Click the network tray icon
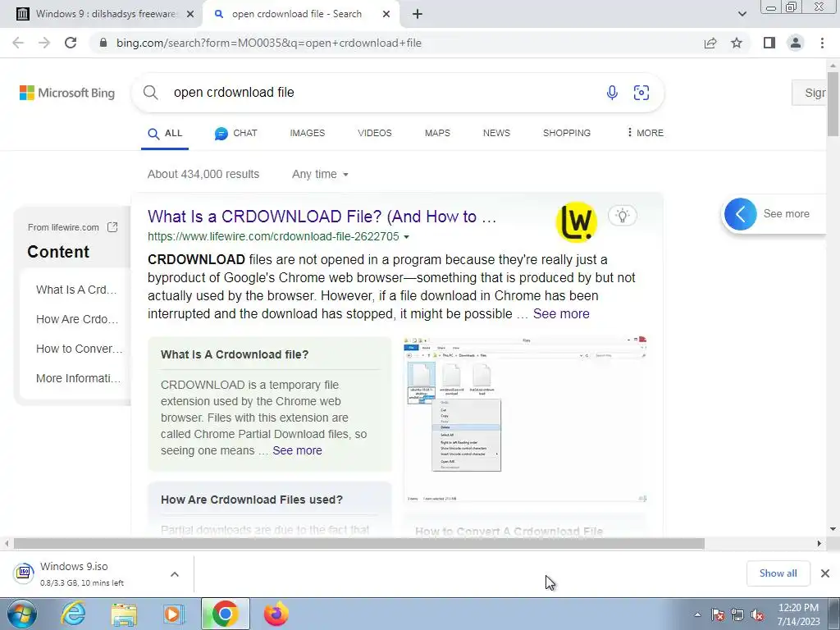Image resolution: width=840 pixels, height=630 pixels. 737,614
